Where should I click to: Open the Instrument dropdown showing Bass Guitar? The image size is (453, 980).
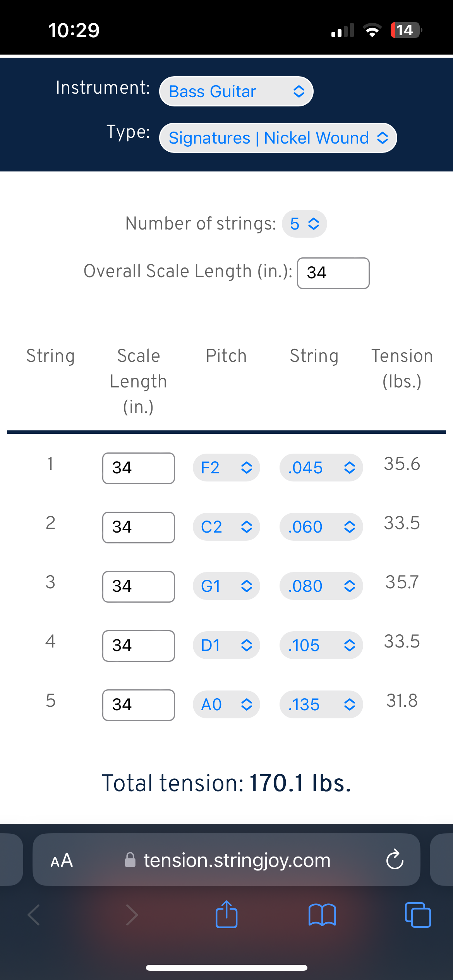(x=236, y=91)
